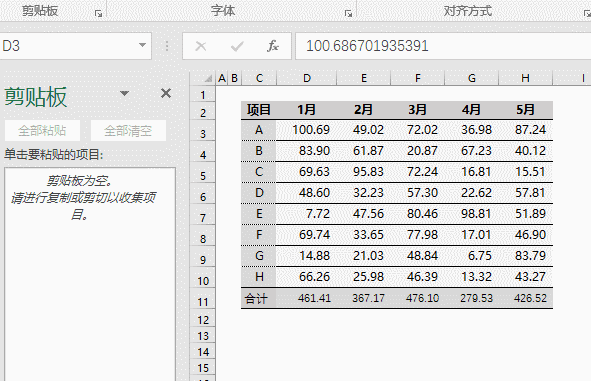The height and width of the screenshot is (381, 591).
Task: Select column E header
Action: point(364,78)
